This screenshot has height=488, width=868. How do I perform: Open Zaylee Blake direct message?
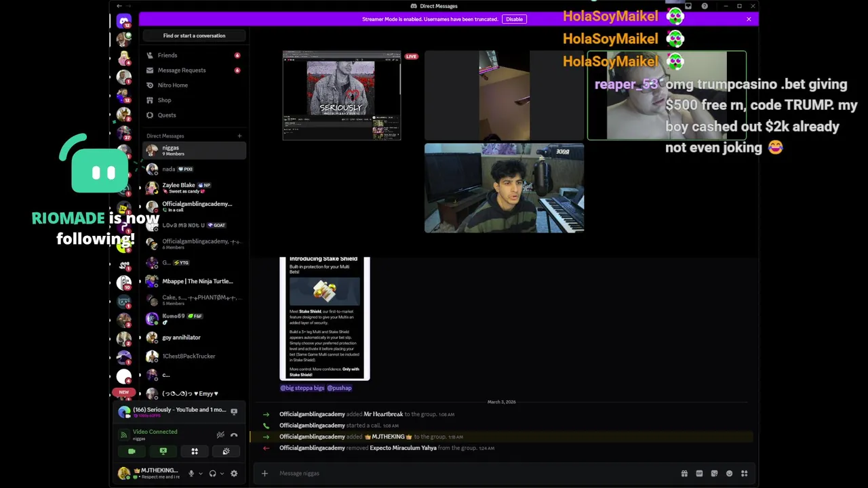click(194, 188)
